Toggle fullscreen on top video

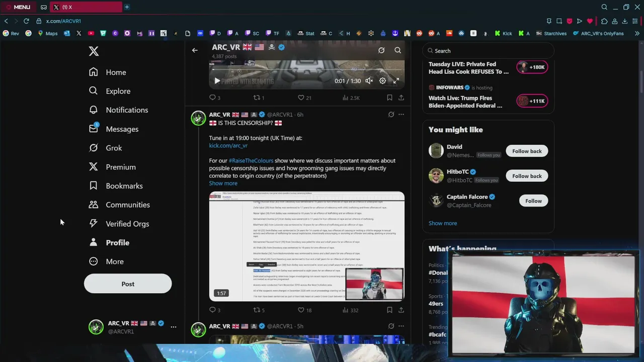coord(396,81)
